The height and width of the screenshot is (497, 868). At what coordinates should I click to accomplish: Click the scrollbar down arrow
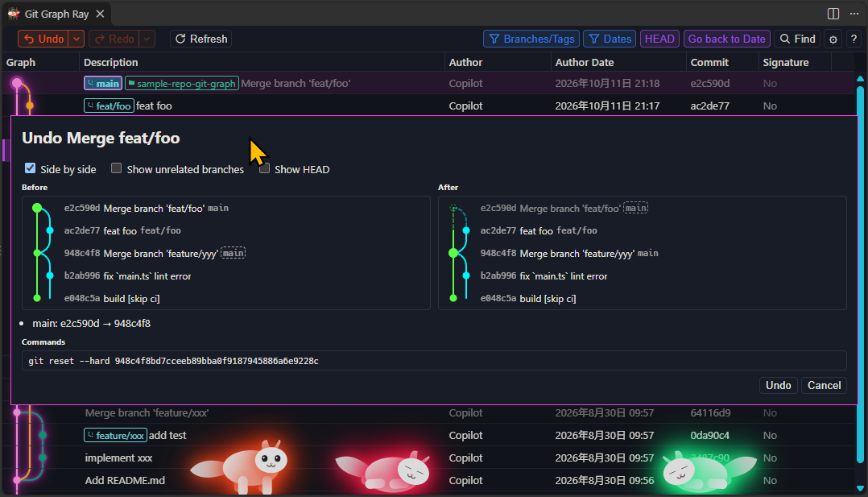pos(860,488)
